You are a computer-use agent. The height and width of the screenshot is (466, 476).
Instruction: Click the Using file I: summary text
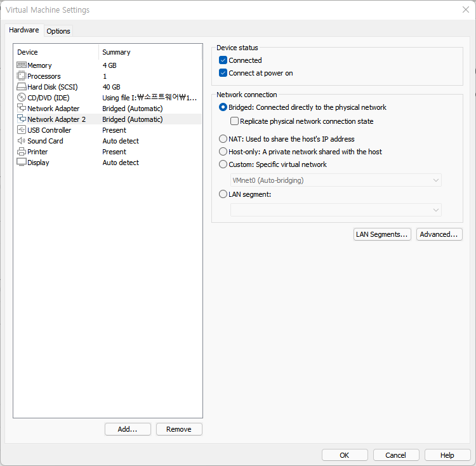coord(150,98)
